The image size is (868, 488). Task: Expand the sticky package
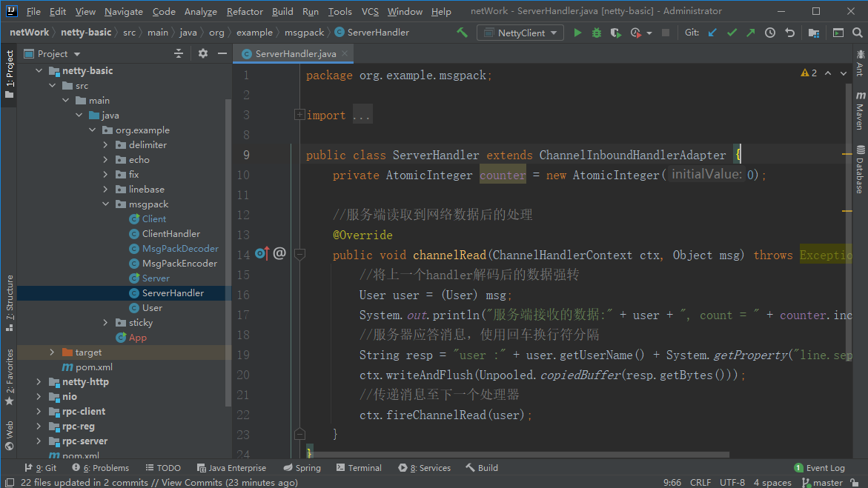105,323
